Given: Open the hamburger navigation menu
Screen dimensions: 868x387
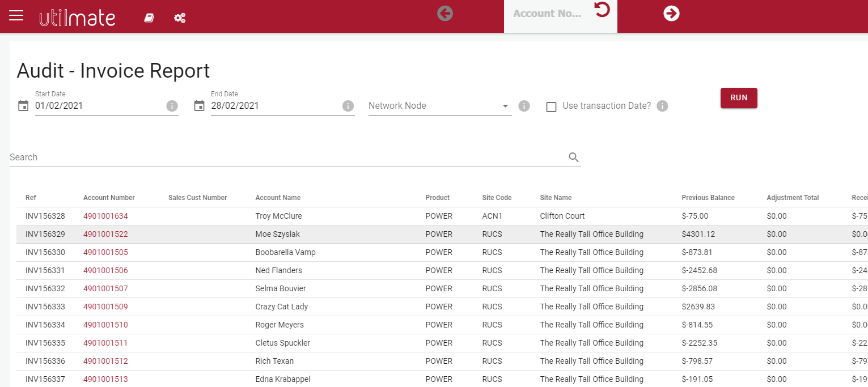Looking at the screenshot, I should (16, 15).
